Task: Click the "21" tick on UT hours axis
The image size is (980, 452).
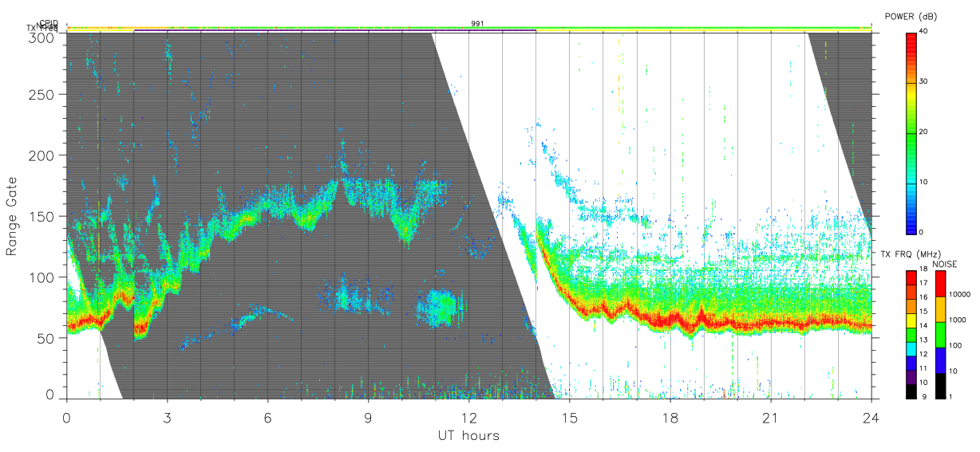Action: coord(770,417)
